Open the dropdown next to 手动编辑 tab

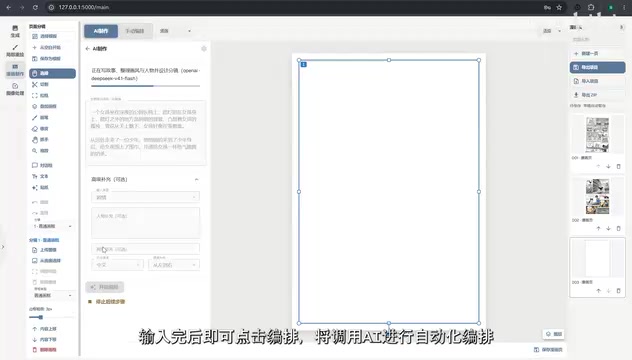coord(175,31)
